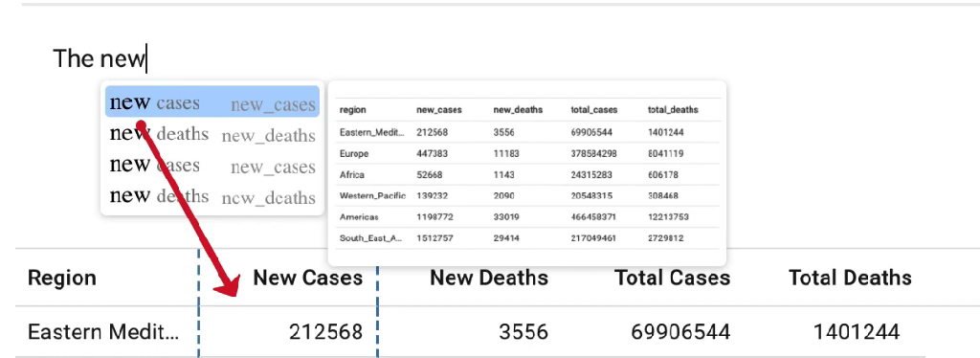This screenshot has width=980, height=358.
Task: Click the New Deaths column header
Action: (489, 278)
